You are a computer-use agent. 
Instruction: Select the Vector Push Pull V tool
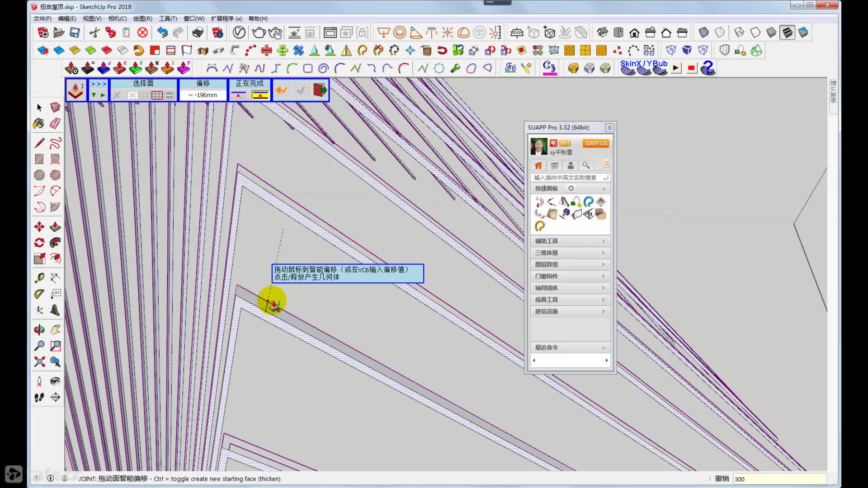tap(136, 68)
